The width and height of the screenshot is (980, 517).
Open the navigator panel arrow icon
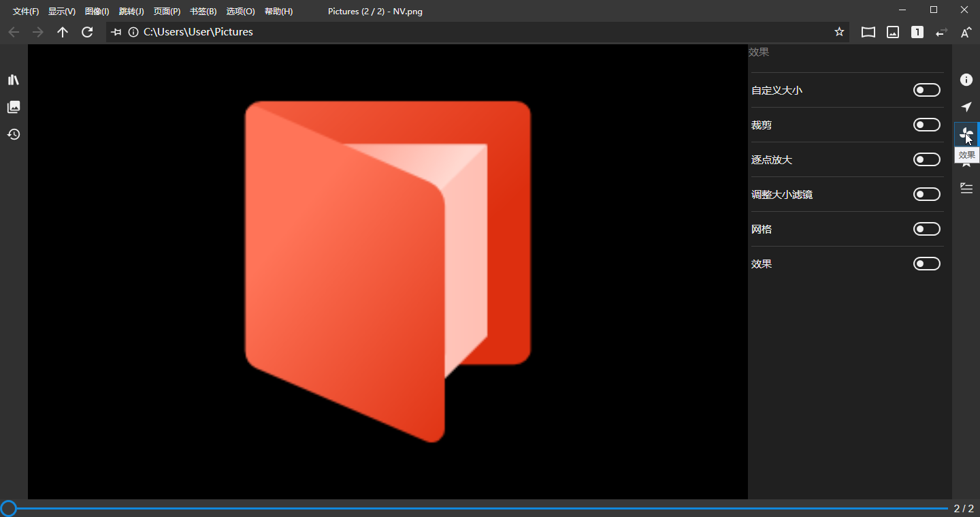(966, 107)
